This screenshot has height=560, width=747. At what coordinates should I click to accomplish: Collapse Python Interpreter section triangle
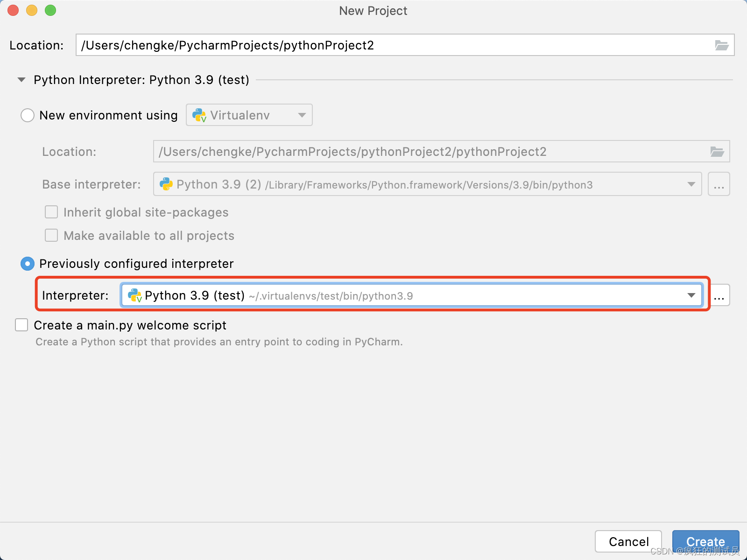pos(21,80)
